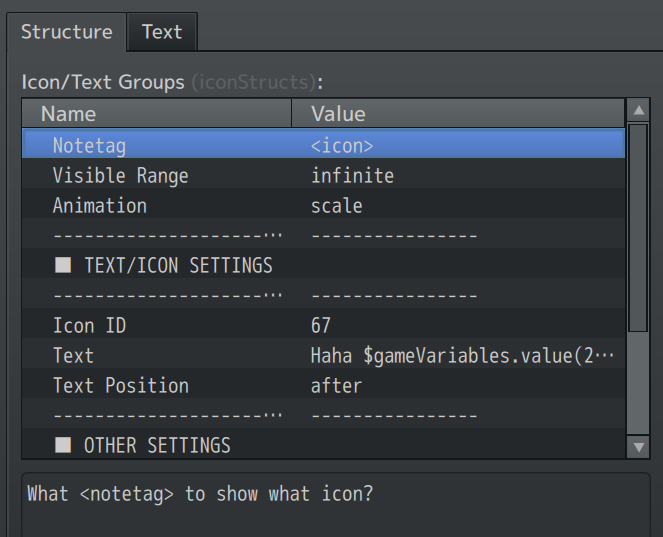Click the scroll up arrow
Image resolution: width=663 pixels, height=537 pixels.
638,110
